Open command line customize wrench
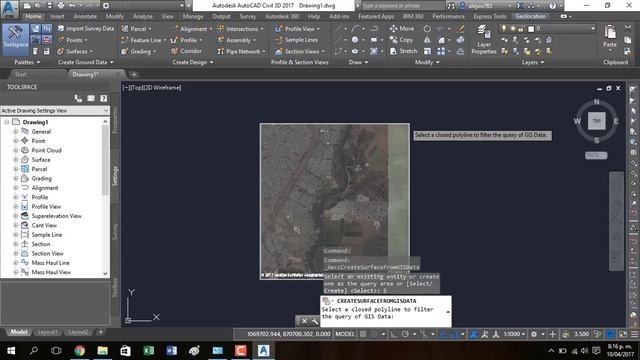Viewport: 640px width, 360px height. click(x=315, y=321)
